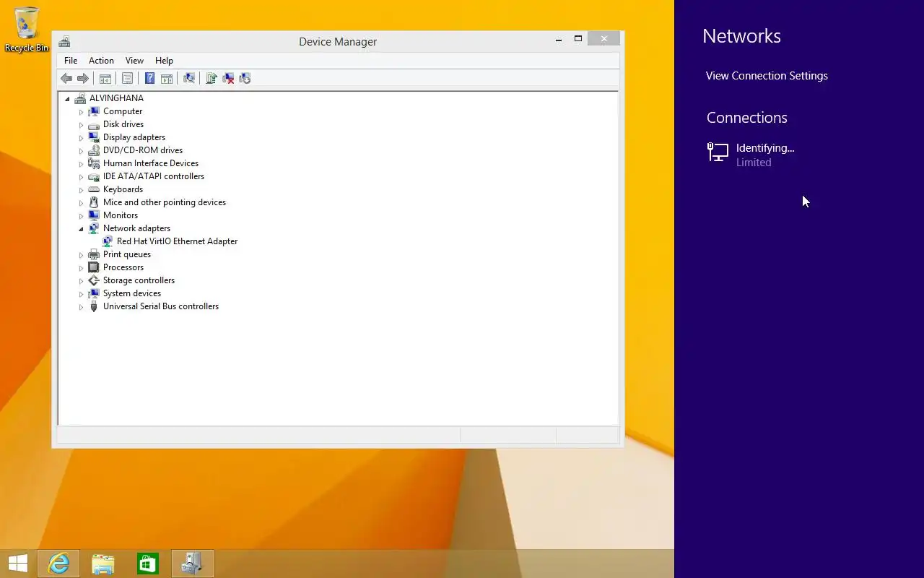Select the Monitors label
This screenshot has width=924, height=578.
tap(121, 215)
